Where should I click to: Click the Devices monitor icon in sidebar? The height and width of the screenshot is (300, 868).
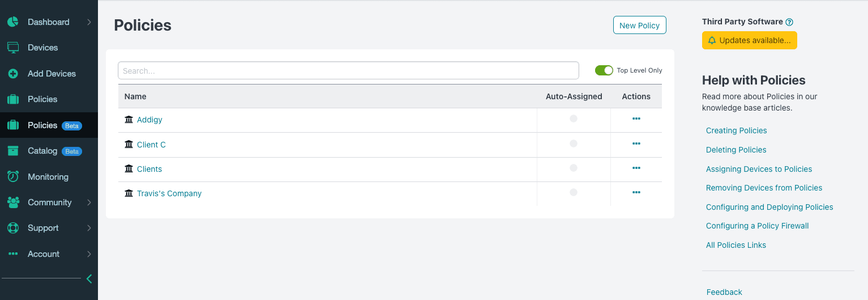[x=13, y=48]
